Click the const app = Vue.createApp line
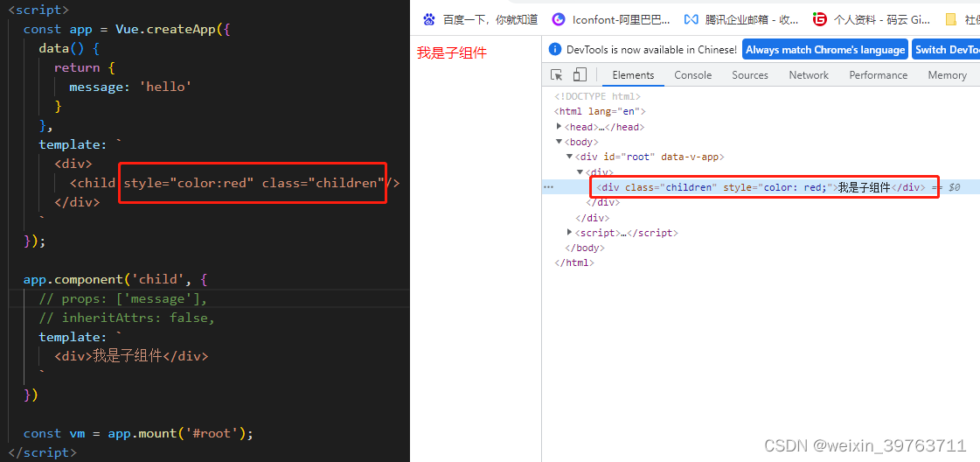This screenshot has width=980, height=462. coord(128,30)
